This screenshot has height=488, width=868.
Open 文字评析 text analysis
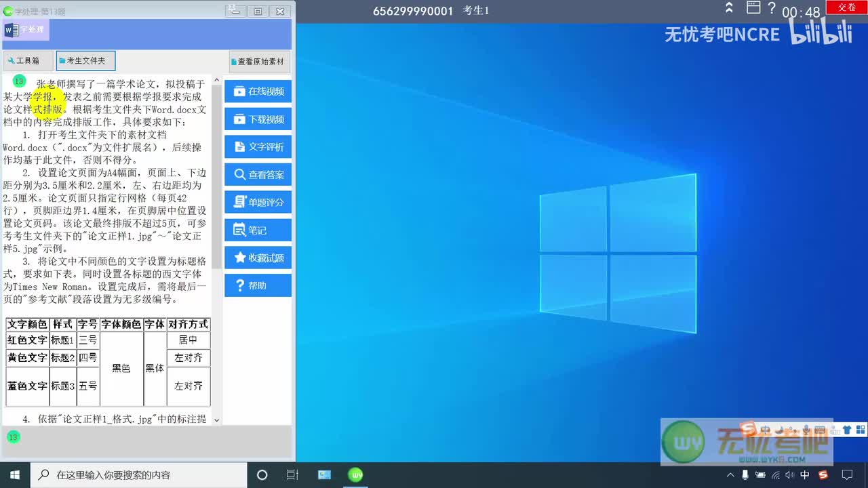[258, 147]
